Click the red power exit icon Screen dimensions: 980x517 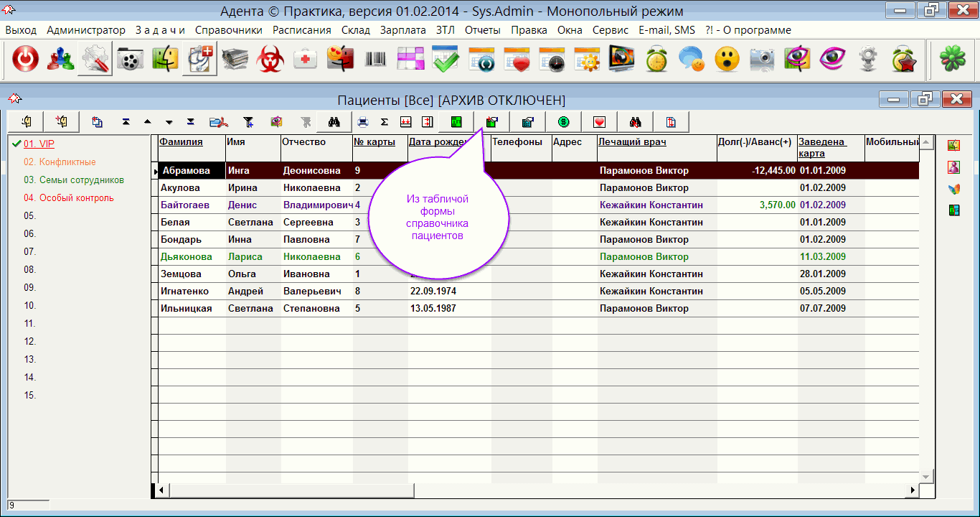click(x=25, y=60)
